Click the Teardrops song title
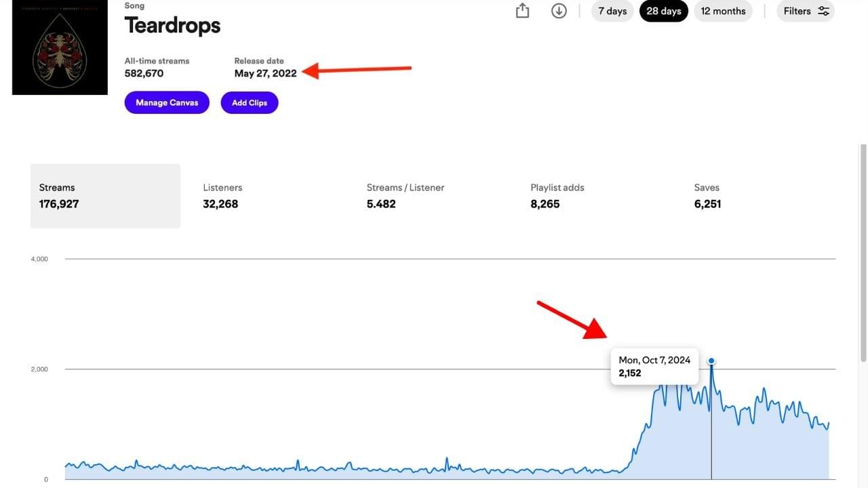Viewport: 868px width, 488px height. click(172, 26)
